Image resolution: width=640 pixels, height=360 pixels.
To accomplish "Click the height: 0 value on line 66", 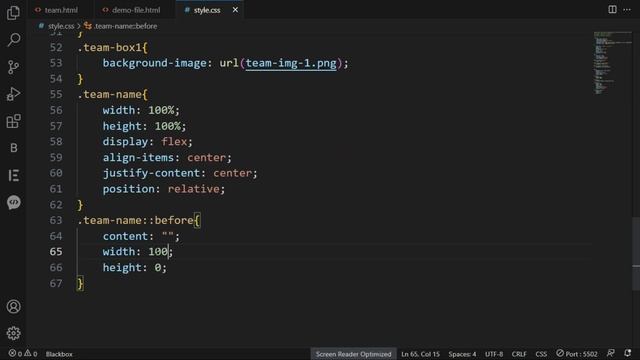I will tap(158, 268).
